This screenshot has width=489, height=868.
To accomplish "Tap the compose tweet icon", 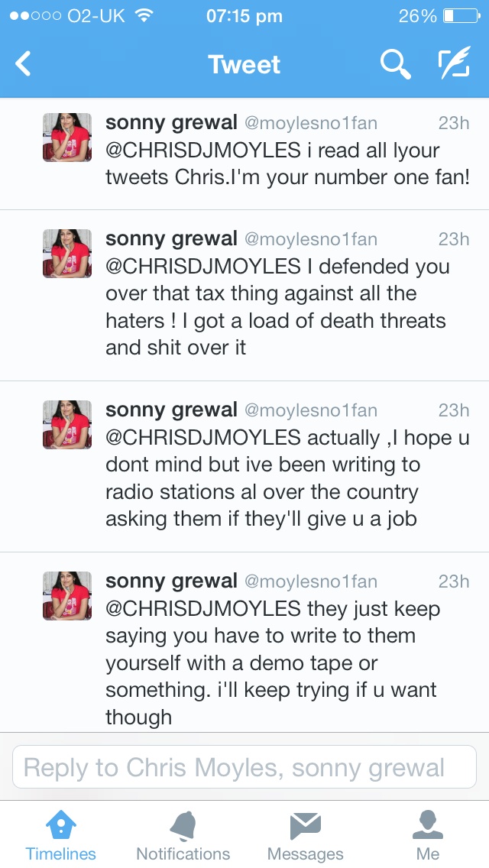I will click(x=454, y=64).
